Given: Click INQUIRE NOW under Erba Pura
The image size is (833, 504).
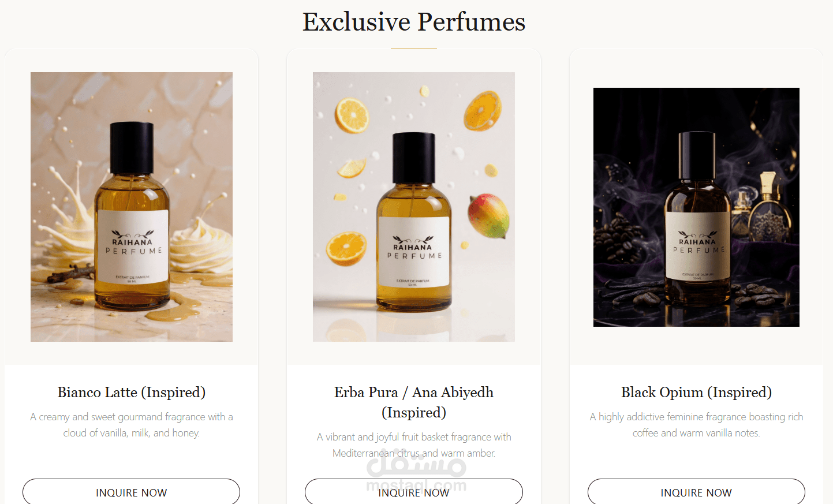Looking at the screenshot, I should click(x=413, y=492).
